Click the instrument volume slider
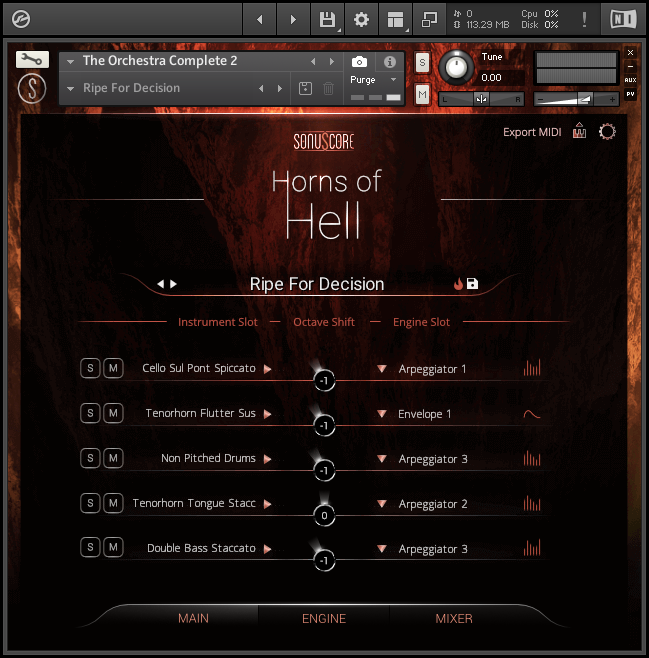 [x=576, y=99]
